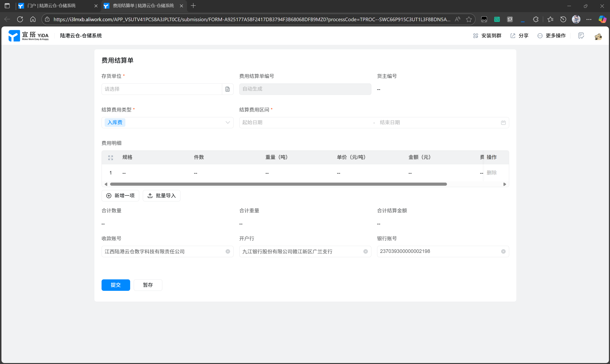610x364 pixels.
Task: Save draft with 暂存 button
Action: pos(148,285)
